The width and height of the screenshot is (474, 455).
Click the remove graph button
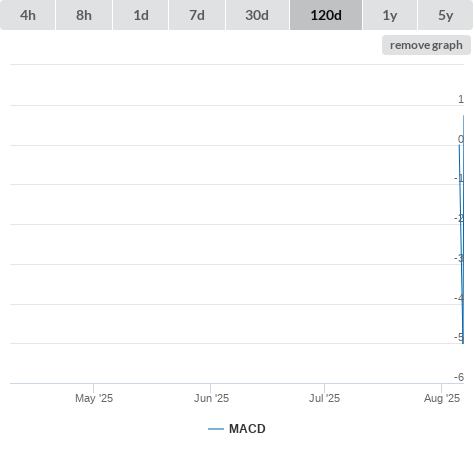point(426,45)
